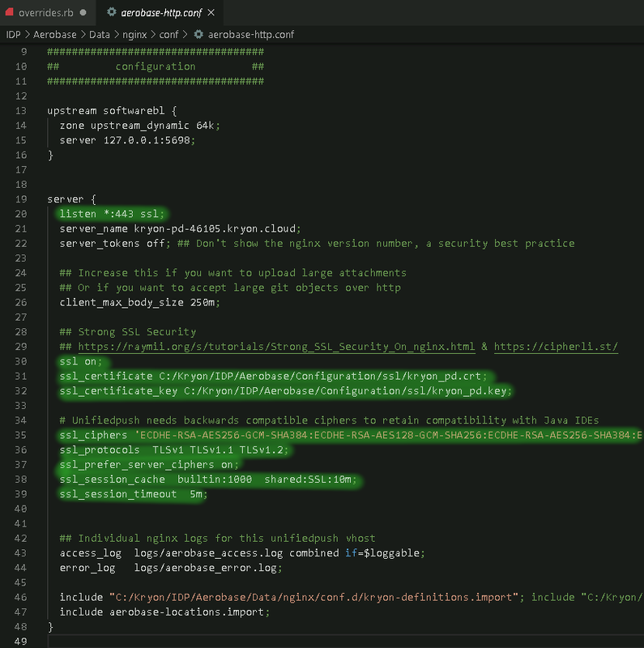The height and width of the screenshot is (648, 644).
Task: Click the Unifiedpush backwards compatible ciphers comment
Action: pos(329,420)
